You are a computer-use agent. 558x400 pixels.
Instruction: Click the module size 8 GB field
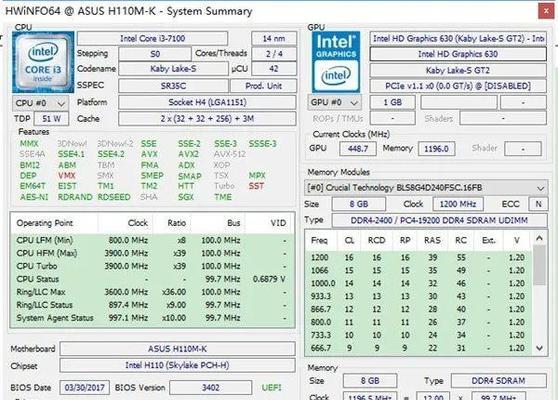click(359, 204)
